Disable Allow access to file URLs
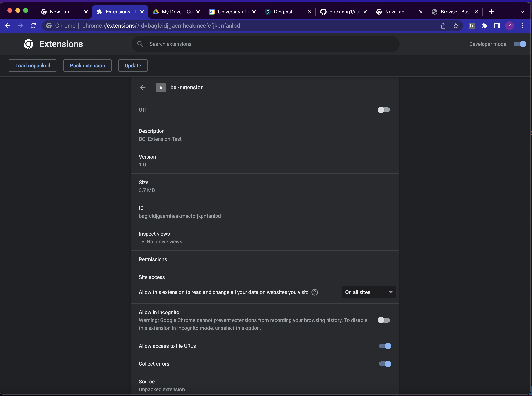The image size is (532, 396). (385, 346)
